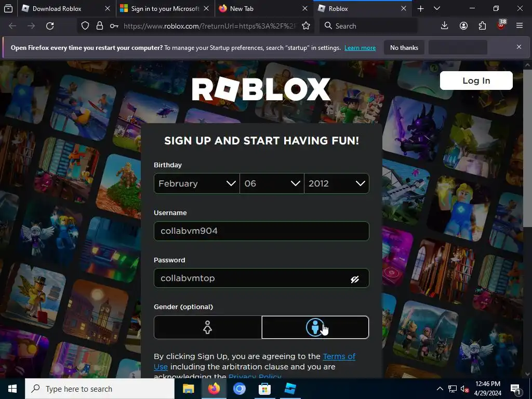Open the muted volume tray icon
The image size is (532, 399).
(x=464, y=389)
